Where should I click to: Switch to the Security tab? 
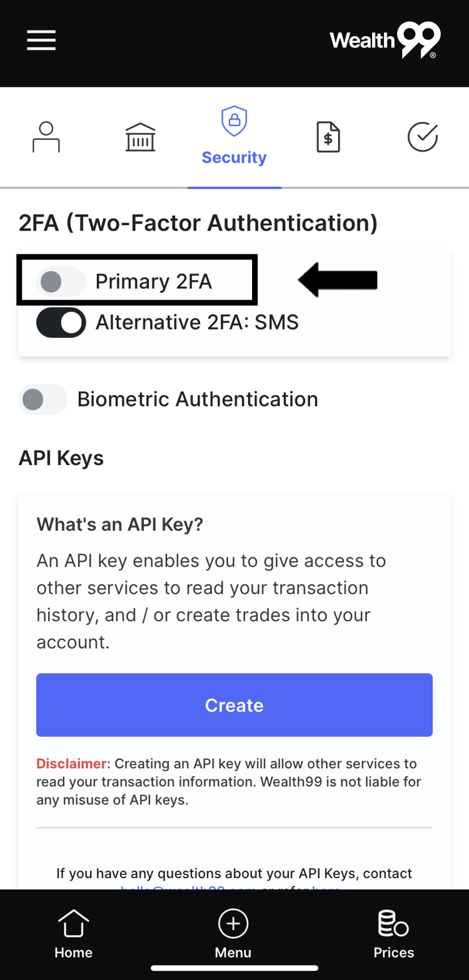coord(234,137)
